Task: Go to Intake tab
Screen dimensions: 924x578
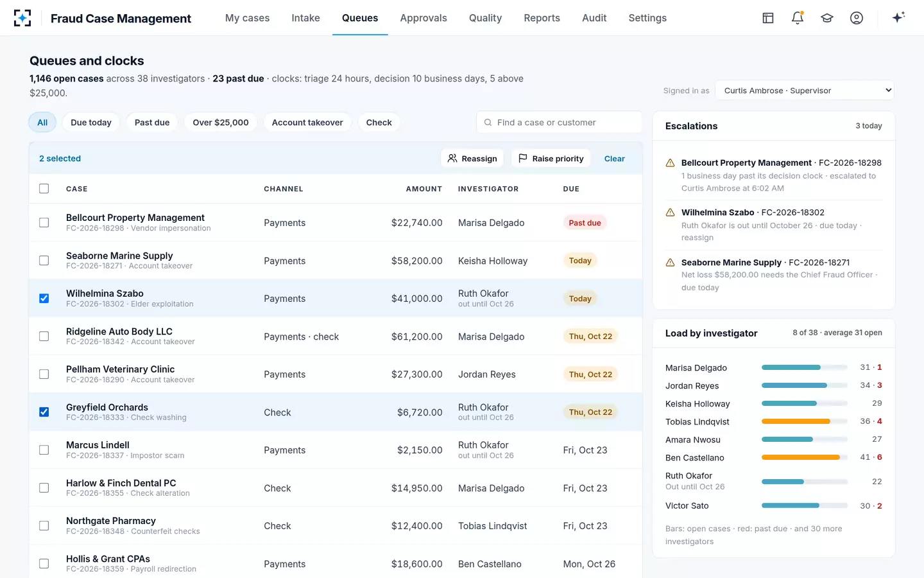Action: [305, 18]
